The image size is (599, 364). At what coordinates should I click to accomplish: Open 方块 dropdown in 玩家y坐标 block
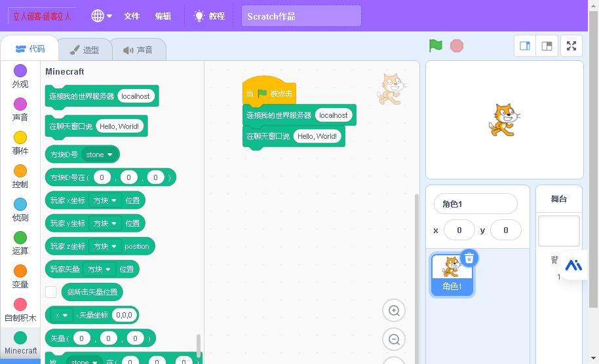pyautogui.click(x=105, y=223)
